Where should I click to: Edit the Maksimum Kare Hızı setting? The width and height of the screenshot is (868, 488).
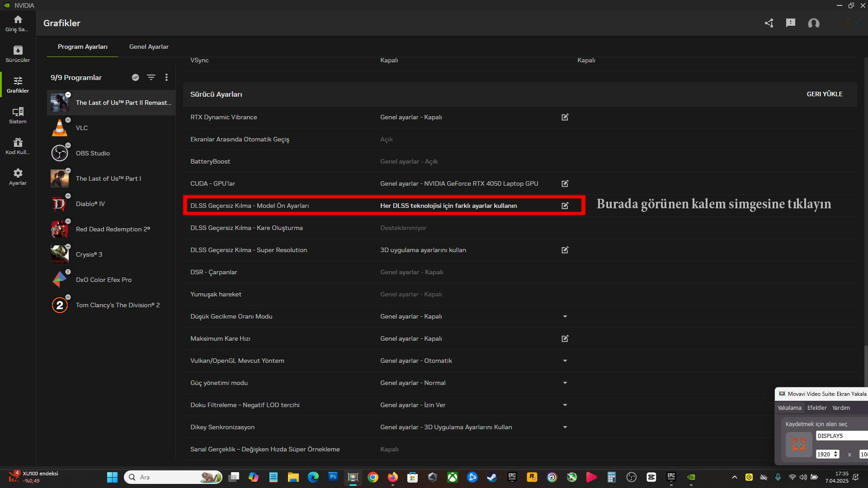[x=565, y=338]
